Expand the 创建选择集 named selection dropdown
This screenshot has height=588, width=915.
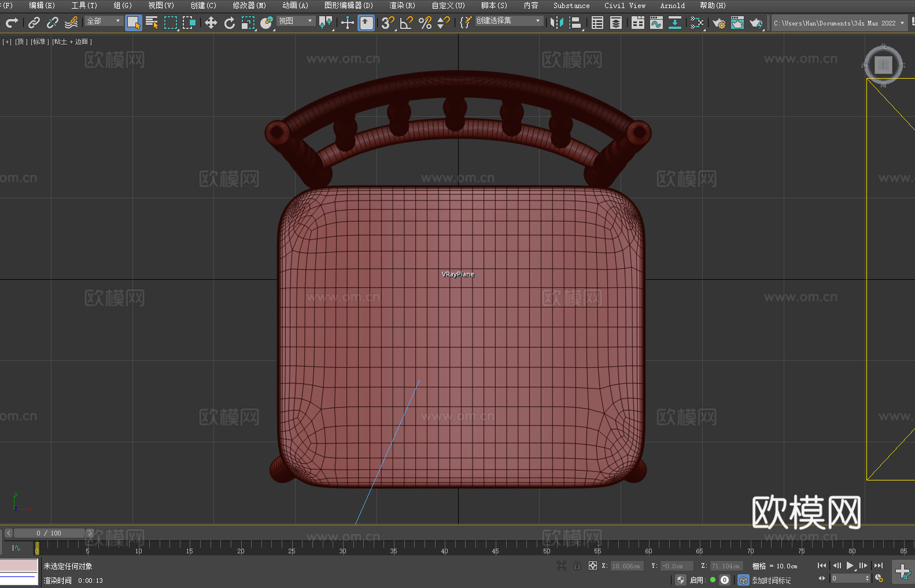tap(509, 21)
